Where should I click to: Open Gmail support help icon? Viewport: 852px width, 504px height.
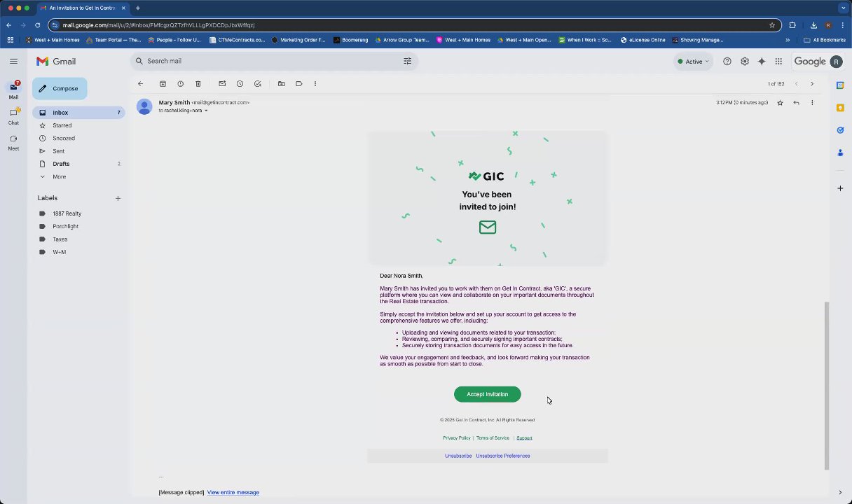(x=727, y=62)
